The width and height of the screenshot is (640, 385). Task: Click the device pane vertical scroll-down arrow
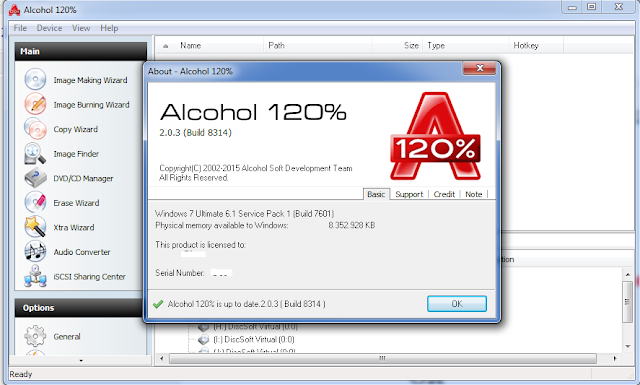628,347
